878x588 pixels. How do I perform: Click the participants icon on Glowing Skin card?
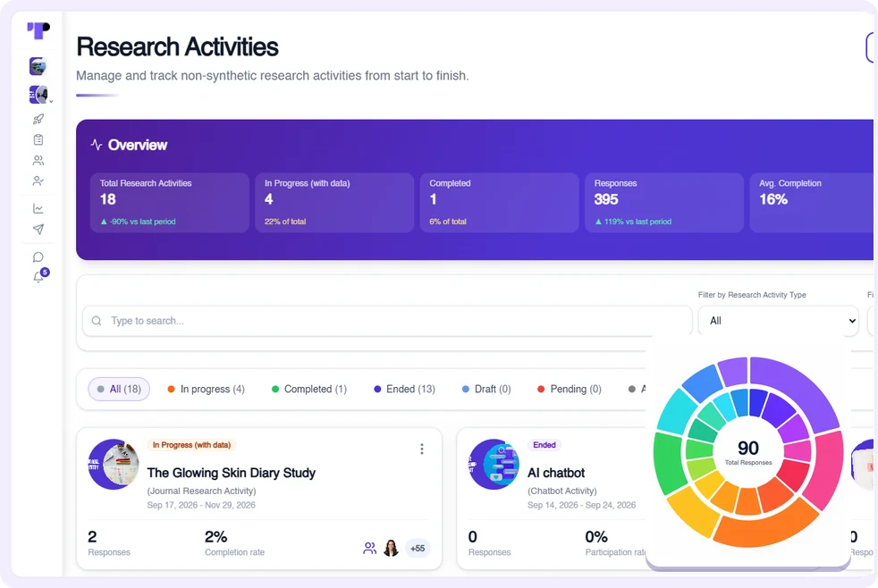point(369,549)
